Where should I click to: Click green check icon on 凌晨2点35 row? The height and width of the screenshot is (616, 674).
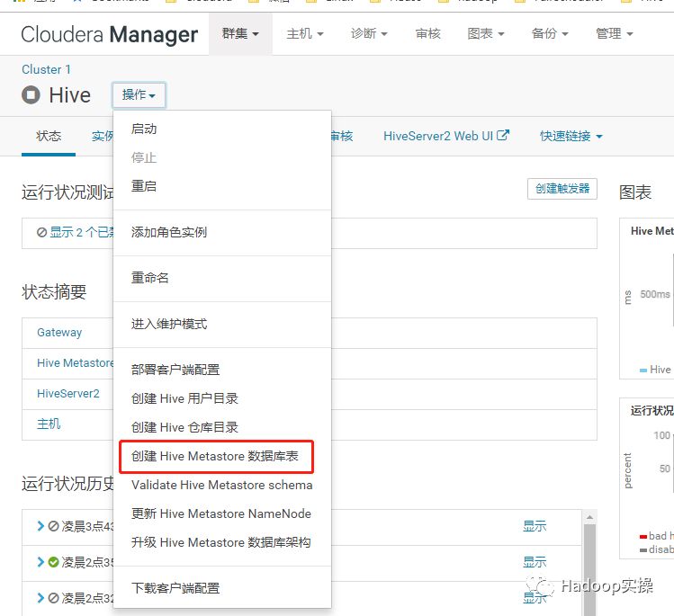tap(53, 562)
